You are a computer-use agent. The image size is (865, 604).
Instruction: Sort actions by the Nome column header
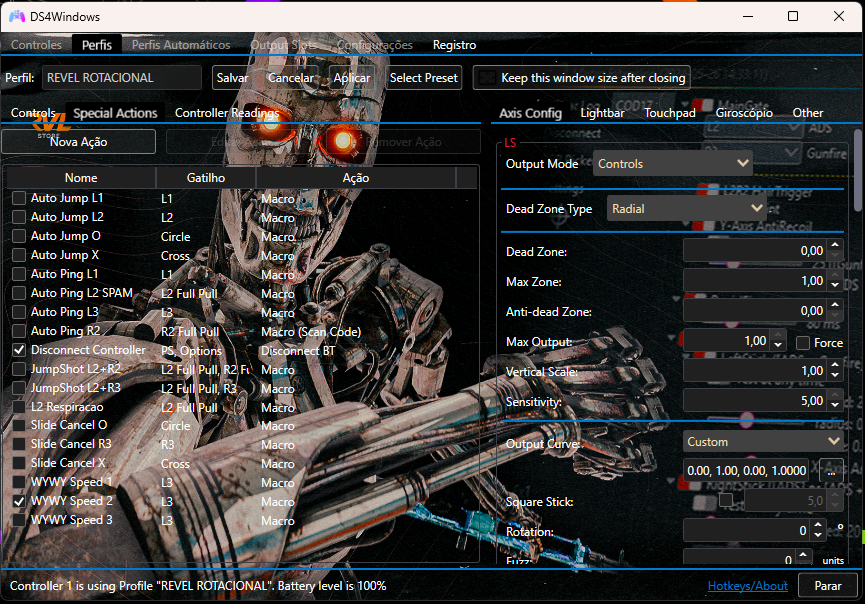[x=81, y=178]
